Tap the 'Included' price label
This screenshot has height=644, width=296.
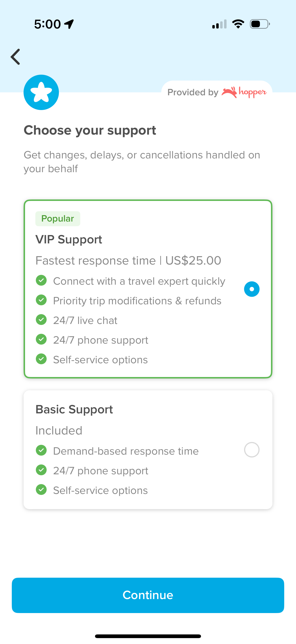59,431
